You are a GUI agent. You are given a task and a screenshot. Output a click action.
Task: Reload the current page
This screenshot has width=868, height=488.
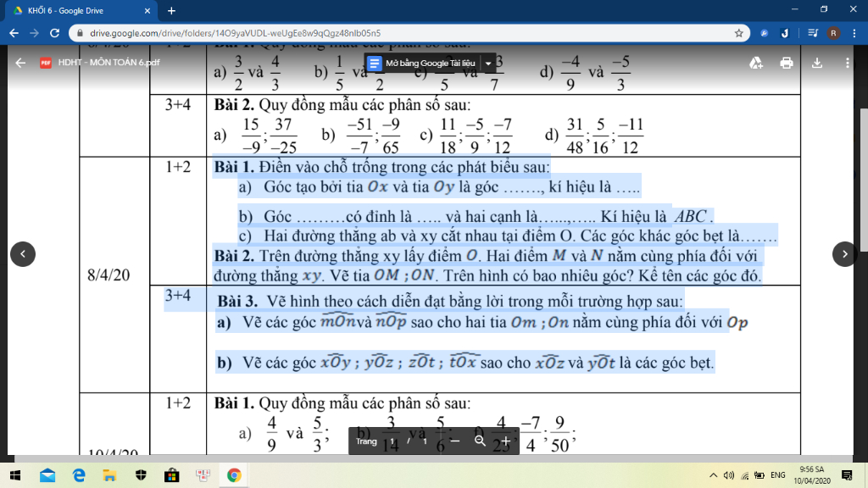[54, 33]
